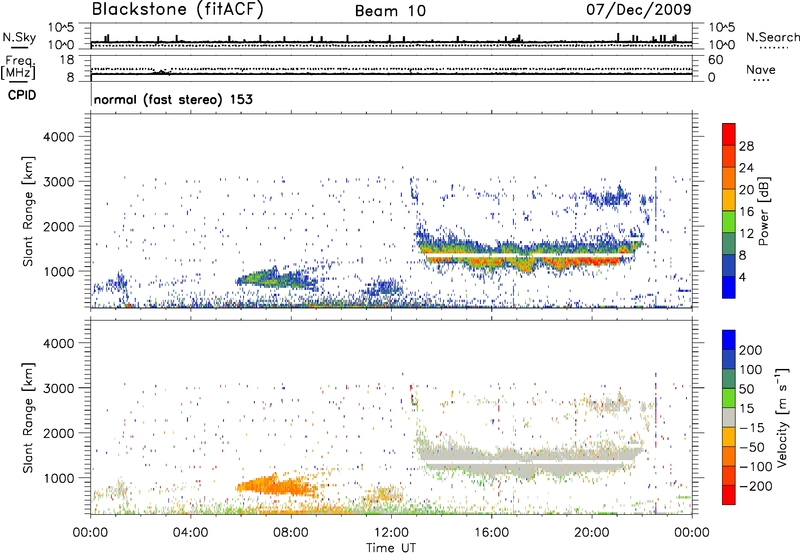Click the '20:00' time axis label

point(591,533)
